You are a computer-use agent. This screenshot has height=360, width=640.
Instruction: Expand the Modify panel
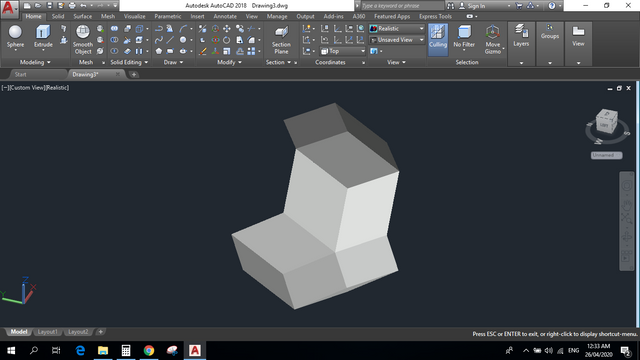(229, 62)
